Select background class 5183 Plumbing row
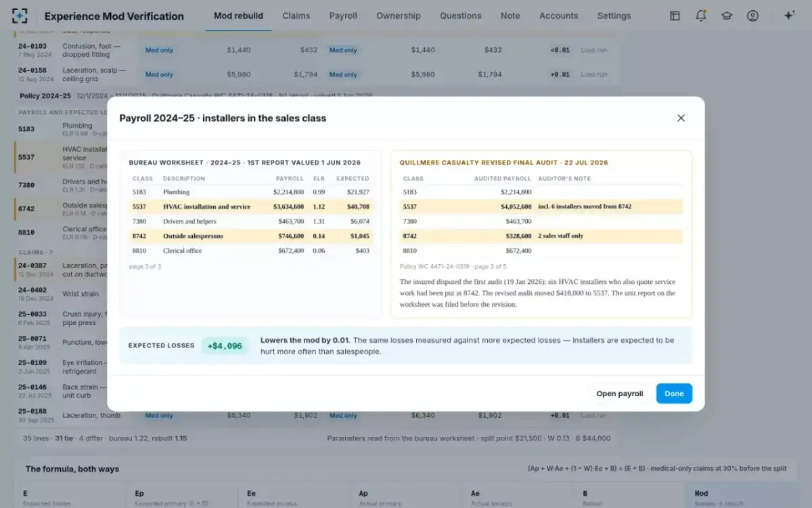The width and height of the screenshot is (812, 508). (61, 129)
